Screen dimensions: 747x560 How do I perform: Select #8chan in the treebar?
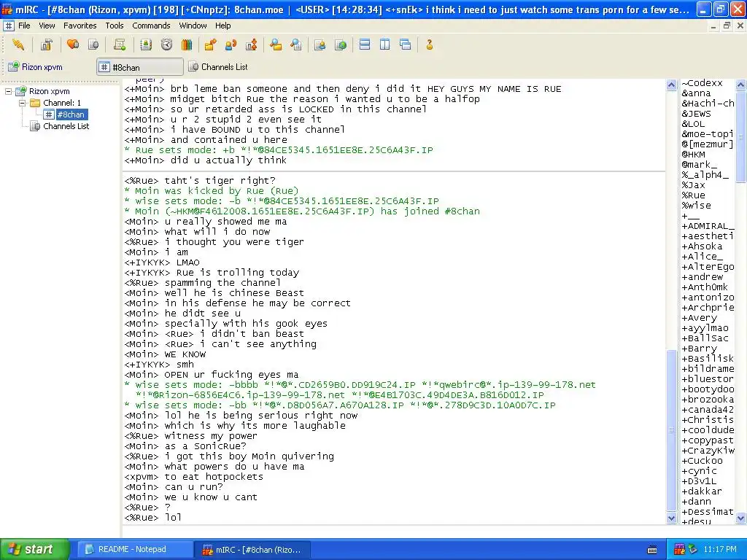coord(71,114)
